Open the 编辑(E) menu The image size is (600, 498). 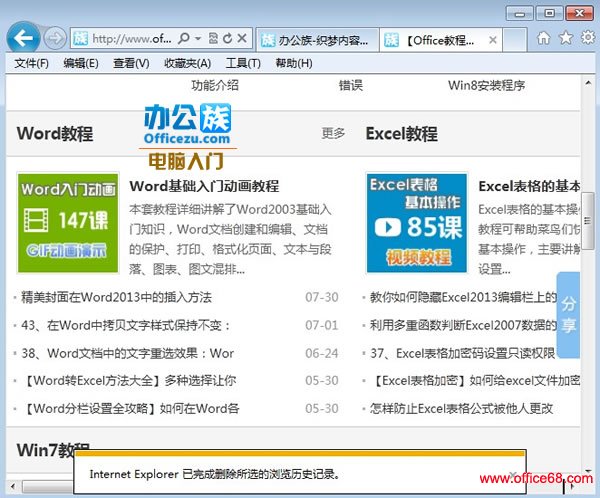(x=81, y=63)
